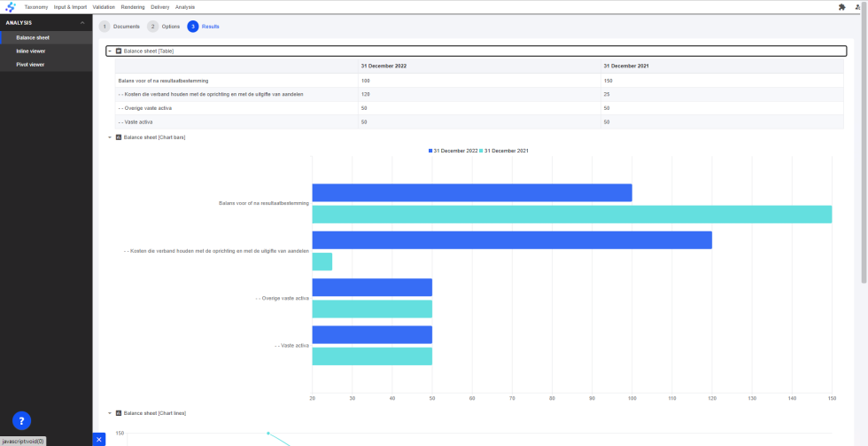Screen dimensions: 868x446
Task: Toggle the 31 December 2021 legend series
Action: coord(505,151)
